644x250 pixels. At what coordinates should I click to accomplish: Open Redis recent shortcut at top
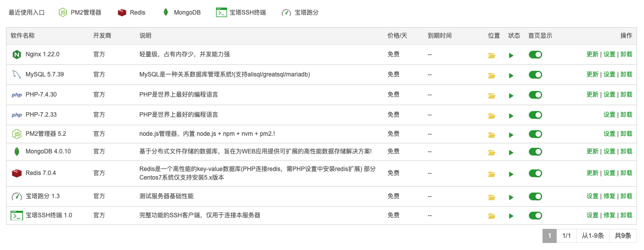[x=132, y=13]
